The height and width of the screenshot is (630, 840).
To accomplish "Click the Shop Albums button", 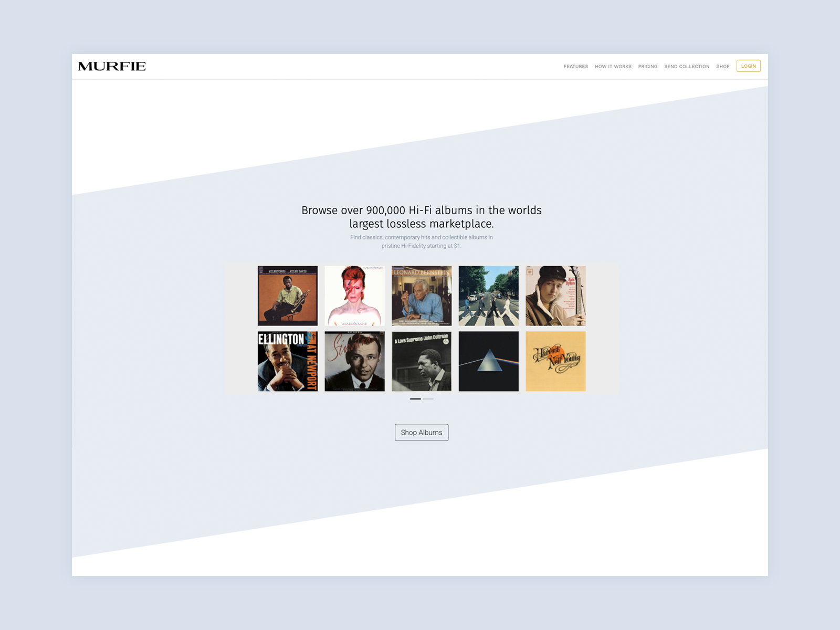I will click(x=422, y=433).
